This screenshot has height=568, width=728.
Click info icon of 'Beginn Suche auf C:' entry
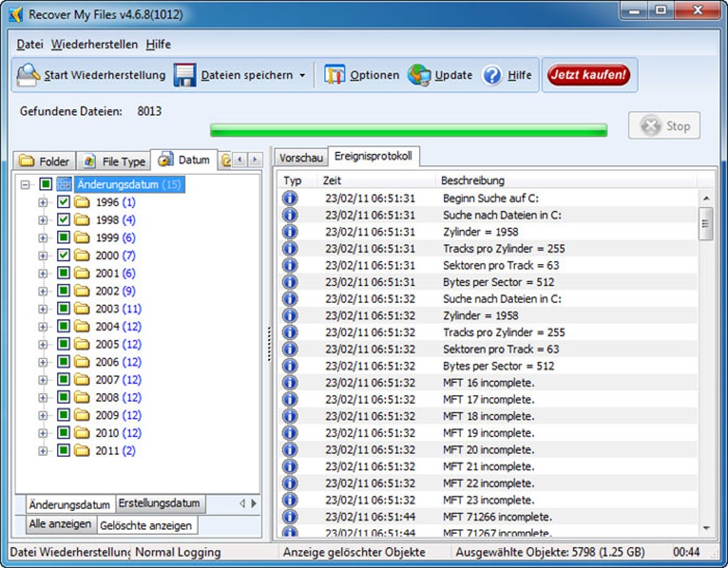290,198
